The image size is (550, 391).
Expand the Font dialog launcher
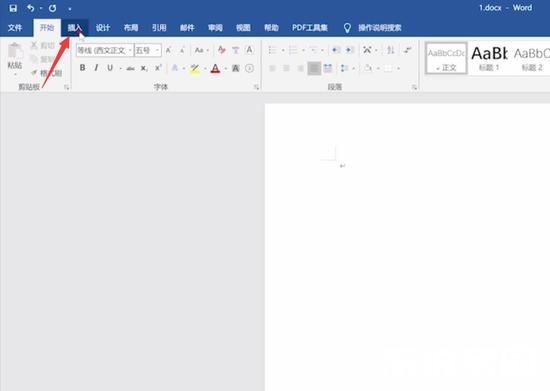tap(257, 87)
